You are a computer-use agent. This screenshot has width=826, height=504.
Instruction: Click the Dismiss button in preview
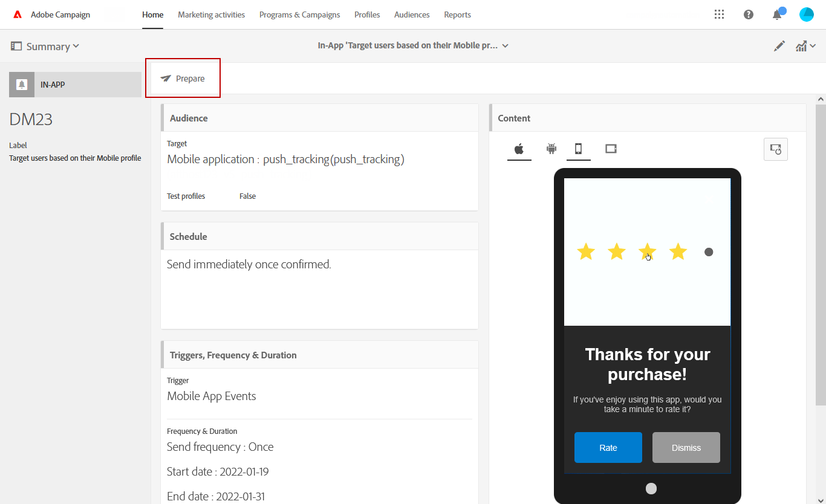coord(686,448)
